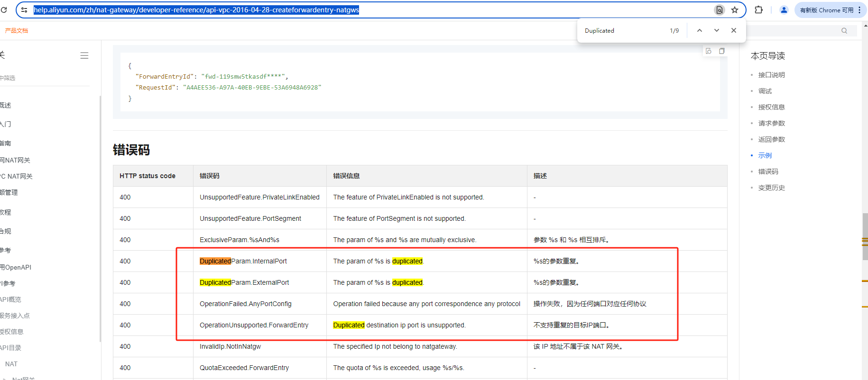The image size is (868, 380).
Task: Click the RequestId value in JSON sample
Action: [252, 88]
